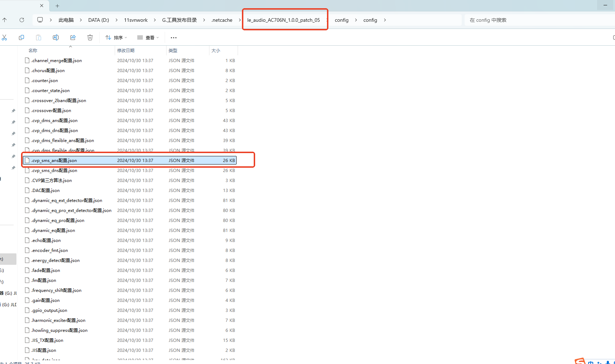Click the Copy icon in toolbar

(21, 37)
